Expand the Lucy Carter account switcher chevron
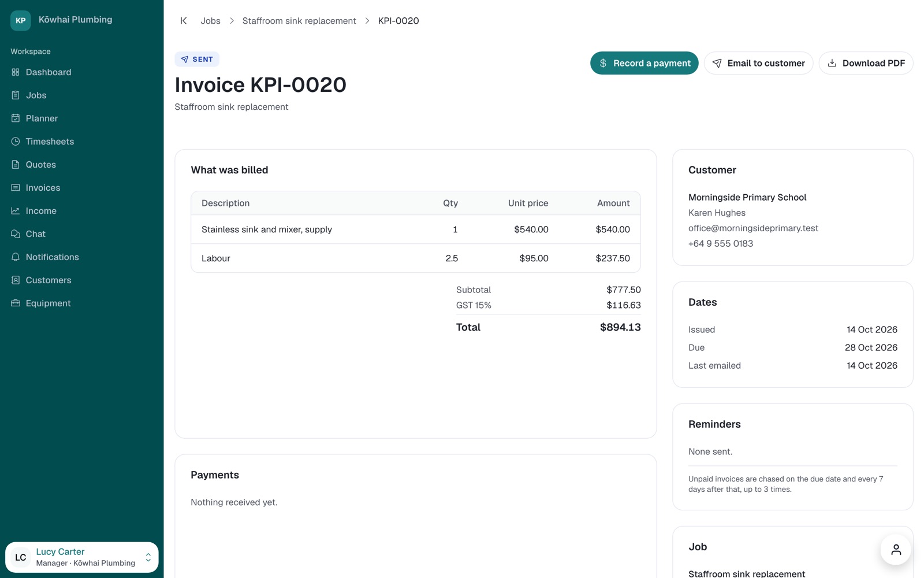Viewport: 924px width, 578px height. pyautogui.click(x=148, y=557)
